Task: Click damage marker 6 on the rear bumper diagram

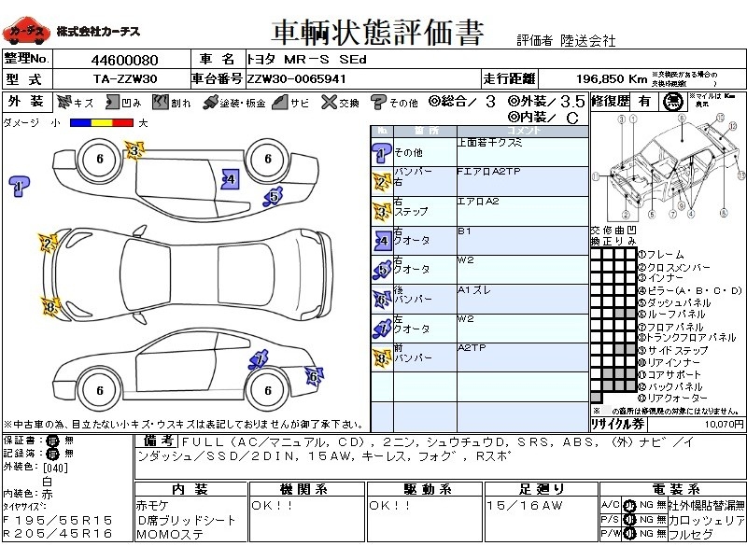Action: pos(314,376)
